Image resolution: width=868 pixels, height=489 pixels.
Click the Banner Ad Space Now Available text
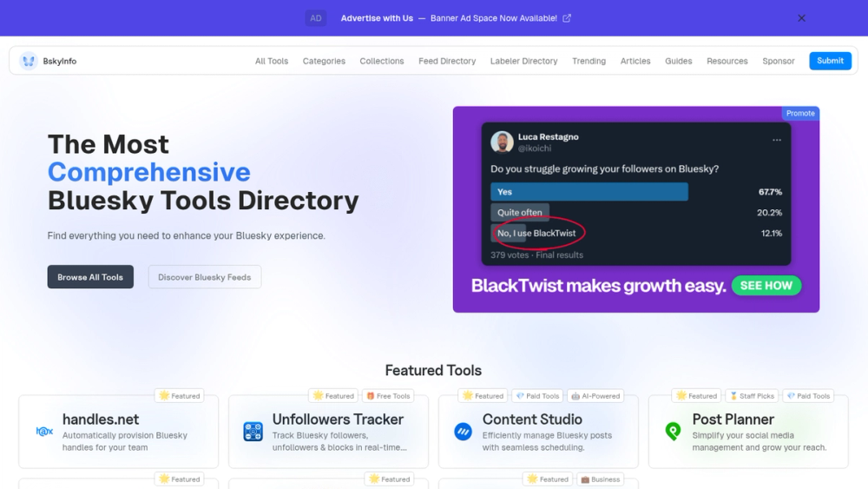[494, 18]
